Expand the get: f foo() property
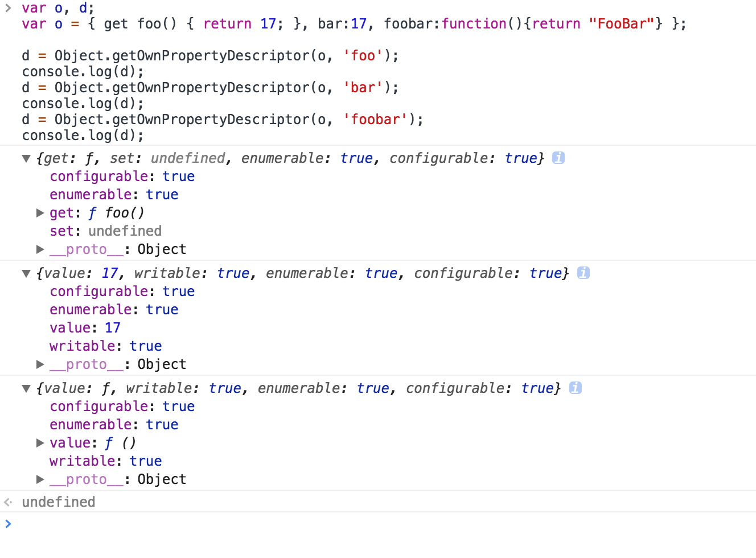The height and width of the screenshot is (558, 756). pos(40,213)
